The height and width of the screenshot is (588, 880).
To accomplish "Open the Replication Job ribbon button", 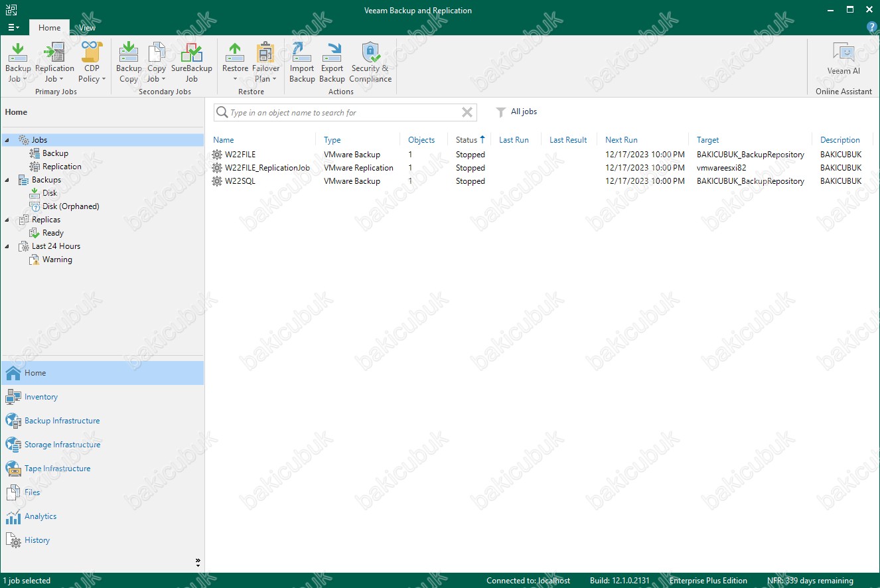I will tap(54, 62).
